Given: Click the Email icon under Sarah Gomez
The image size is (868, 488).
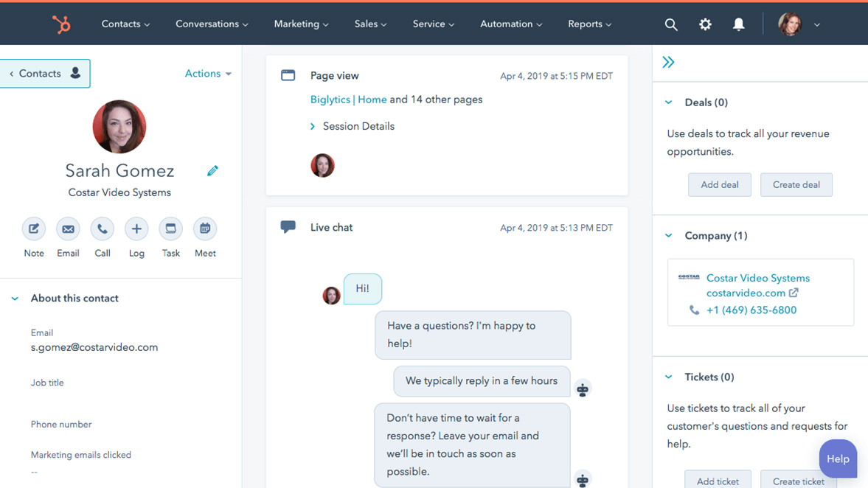Looking at the screenshot, I should click(x=68, y=229).
